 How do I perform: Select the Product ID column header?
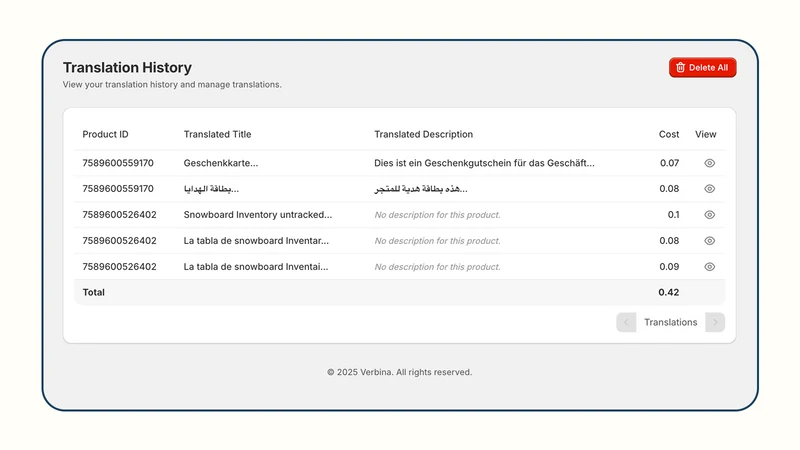tap(105, 134)
